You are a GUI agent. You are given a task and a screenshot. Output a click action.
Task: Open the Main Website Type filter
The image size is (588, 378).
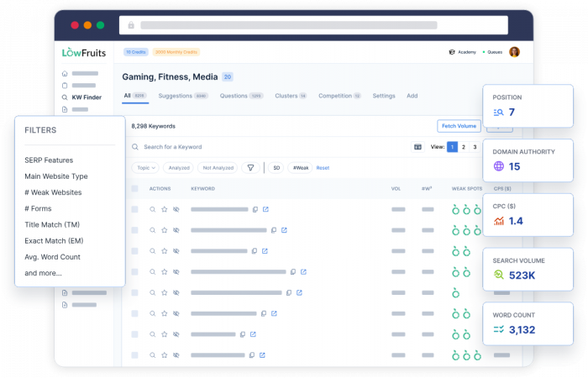(x=56, y=176)
